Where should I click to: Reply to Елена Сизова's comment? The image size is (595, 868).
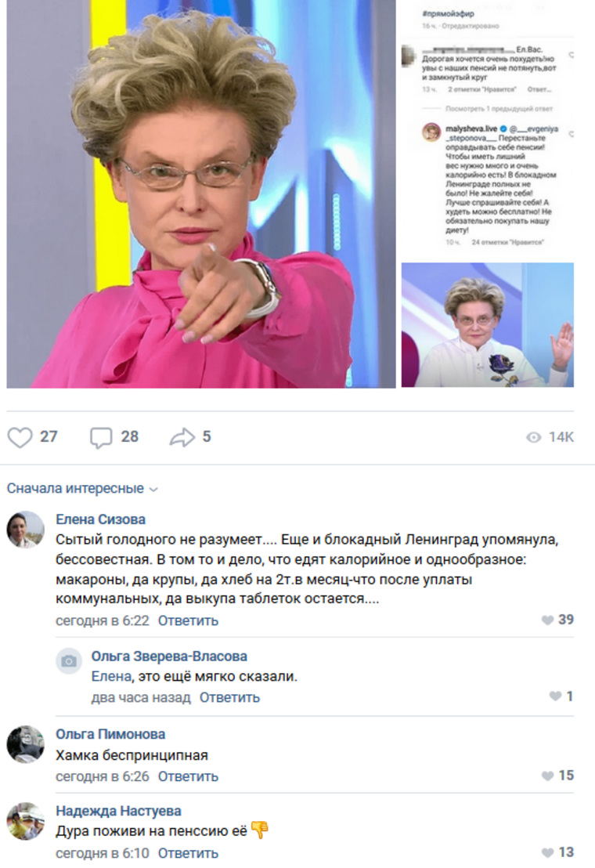click(188, 620)
